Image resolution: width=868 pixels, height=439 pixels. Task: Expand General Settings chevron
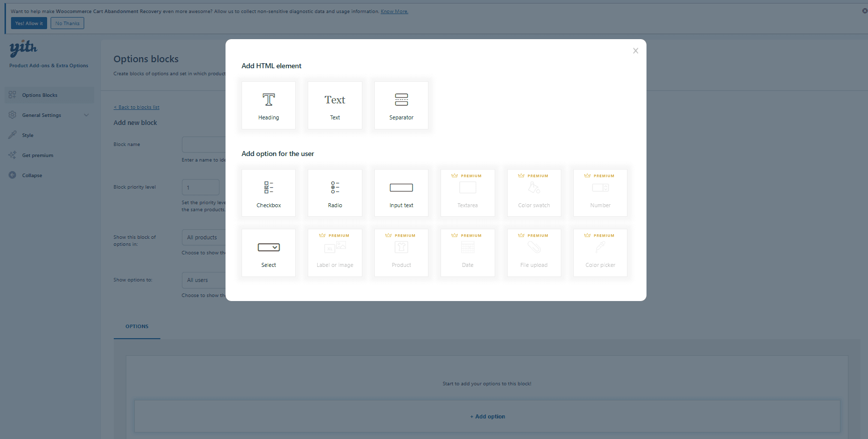[86, 115]
